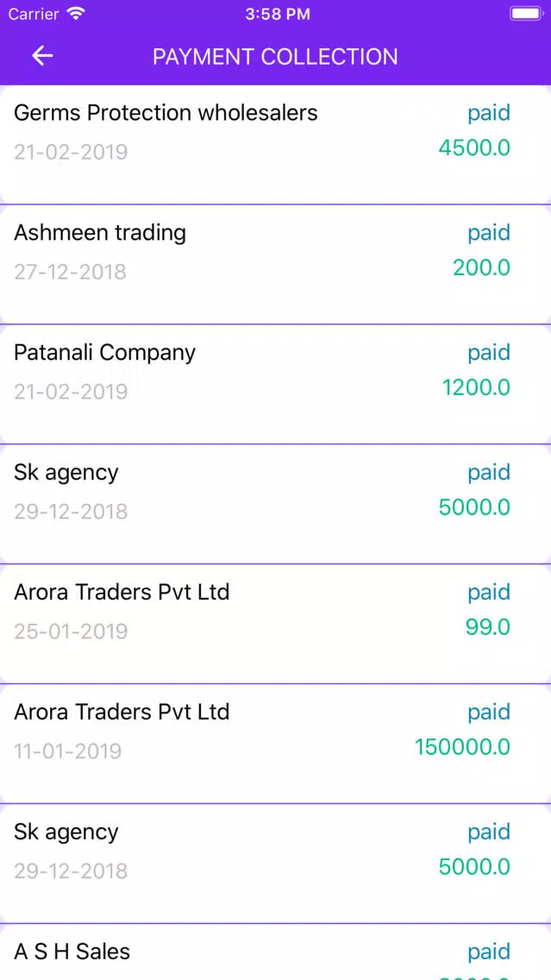Open Germs Protection wholesalers payment entry

tap(276, 144)
